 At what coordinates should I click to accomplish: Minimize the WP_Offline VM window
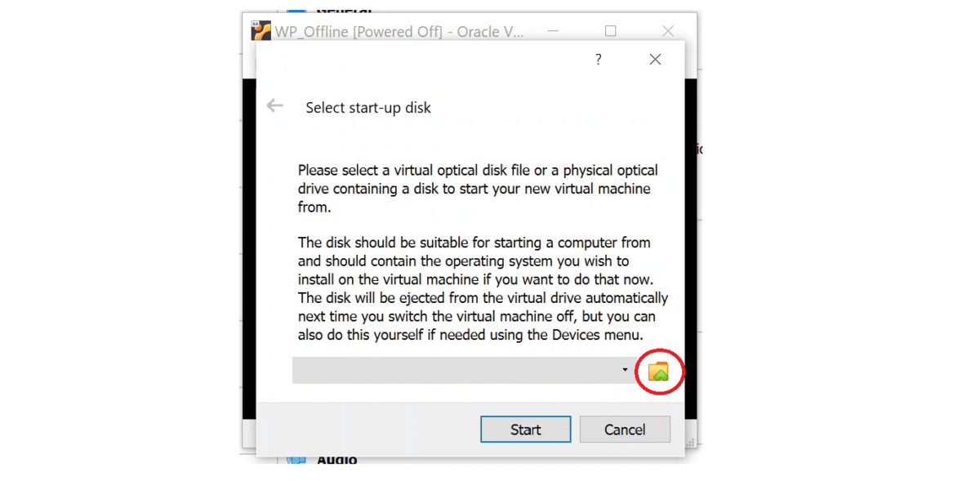(x=555, y=31)
